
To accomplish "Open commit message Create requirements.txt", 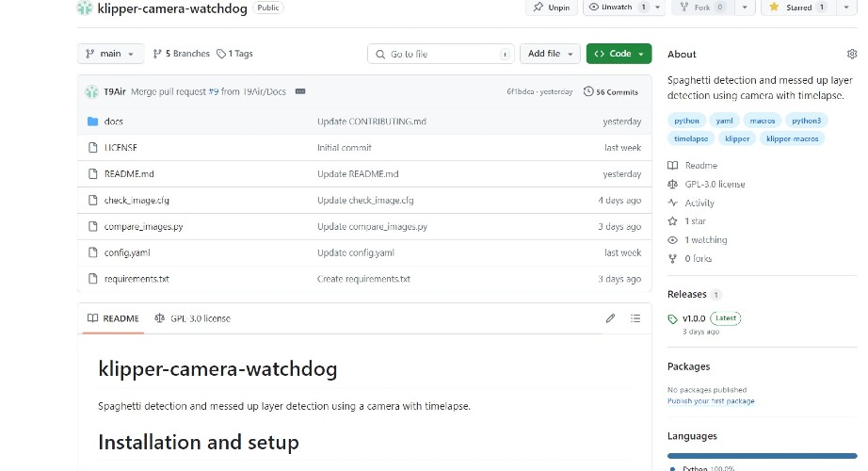I will (363, 279).
